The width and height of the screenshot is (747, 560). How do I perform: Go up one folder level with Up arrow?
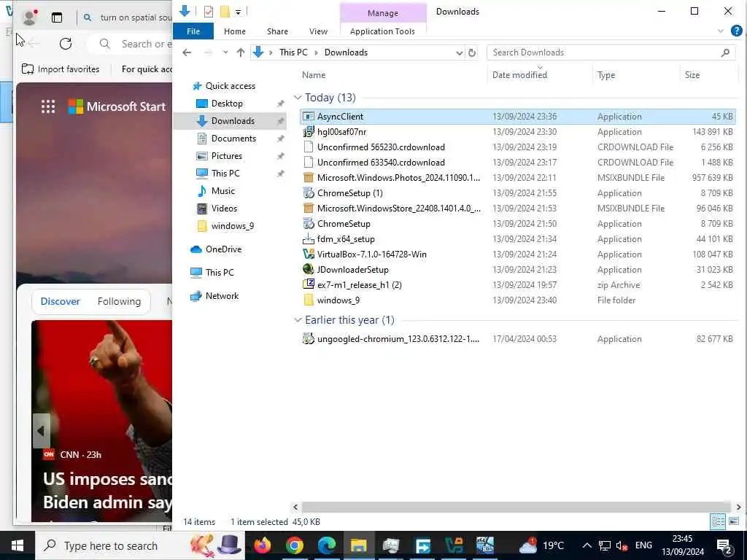[x=241, y=52]
